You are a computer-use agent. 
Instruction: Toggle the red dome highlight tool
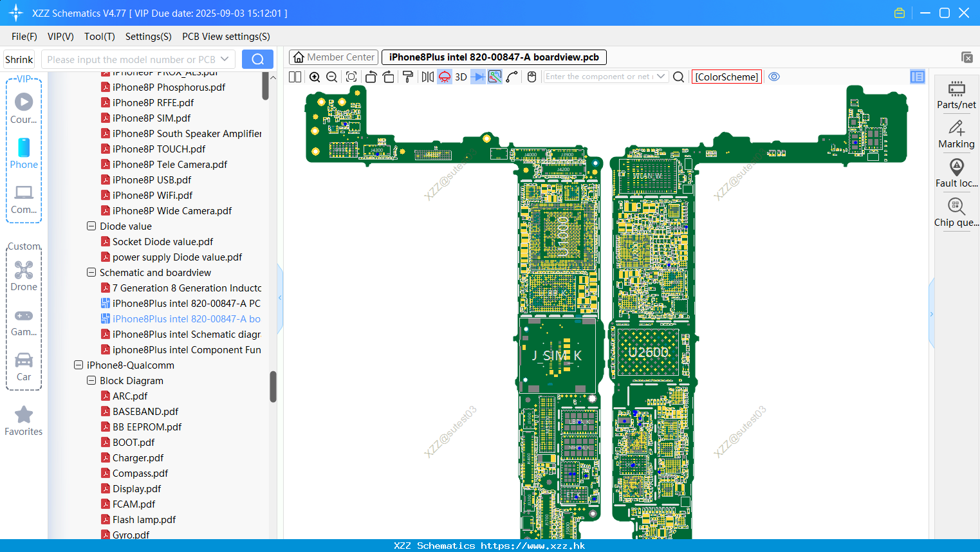pos(445,77)
